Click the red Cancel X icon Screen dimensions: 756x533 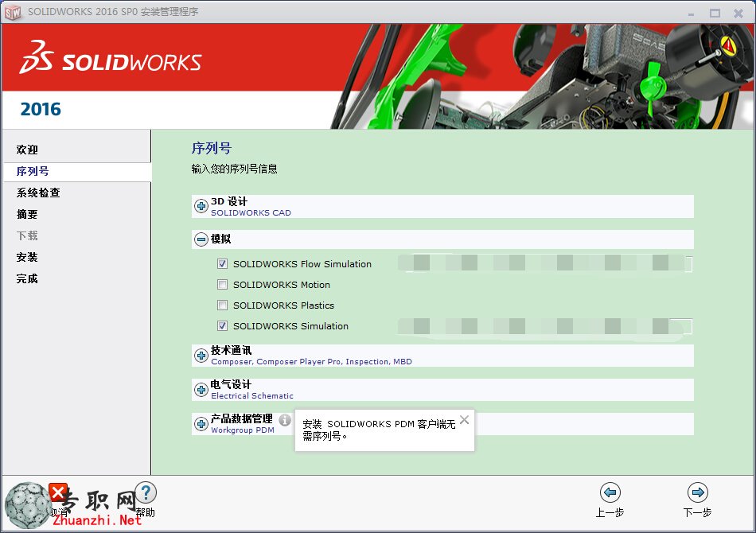click(x=58, y=492)
